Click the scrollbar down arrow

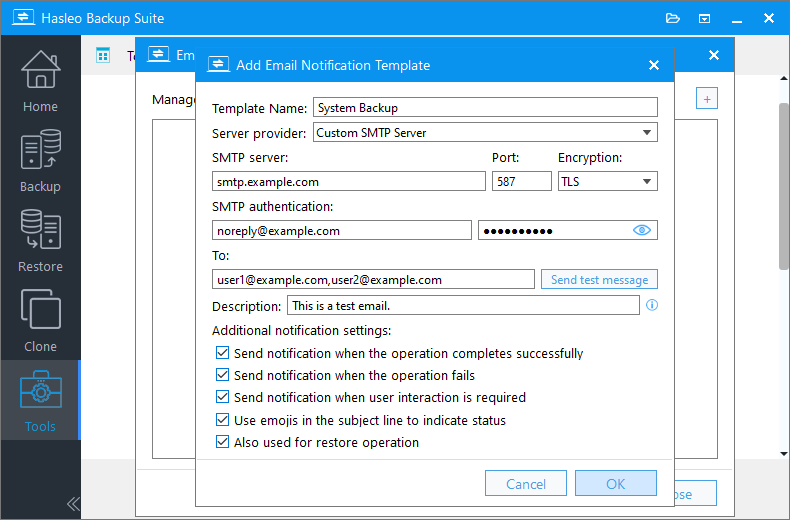pyautogui.click(x=784, y=453)
